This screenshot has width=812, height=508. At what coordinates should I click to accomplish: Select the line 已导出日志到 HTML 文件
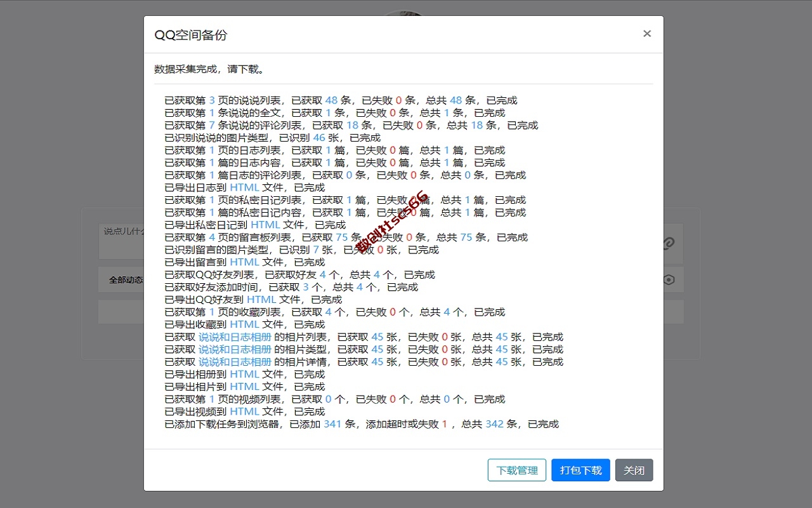[x=244, y=187]
